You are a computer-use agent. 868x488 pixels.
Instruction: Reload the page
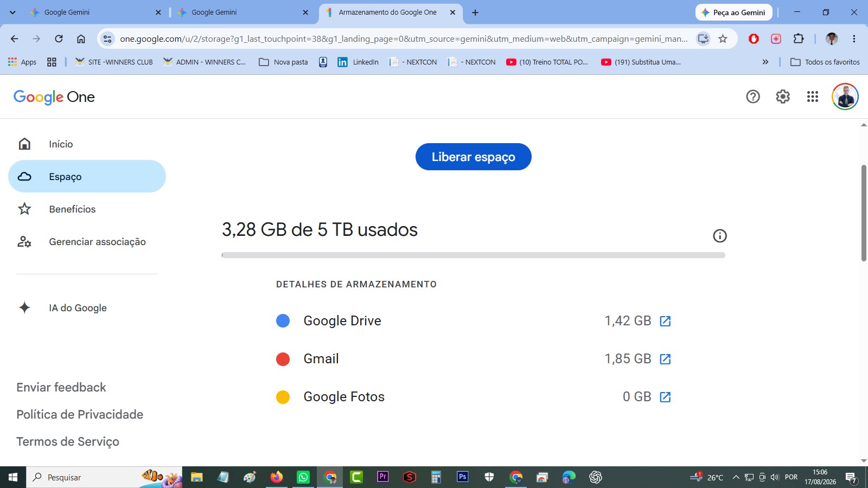pyautogui.click(x=59, y=38)
